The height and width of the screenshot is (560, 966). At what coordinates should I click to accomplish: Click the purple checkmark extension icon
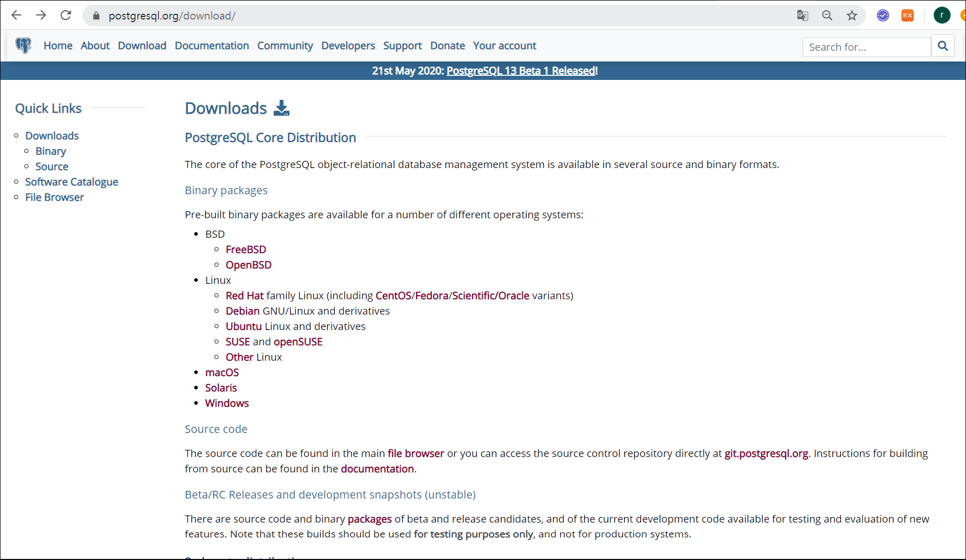[882, 15]
